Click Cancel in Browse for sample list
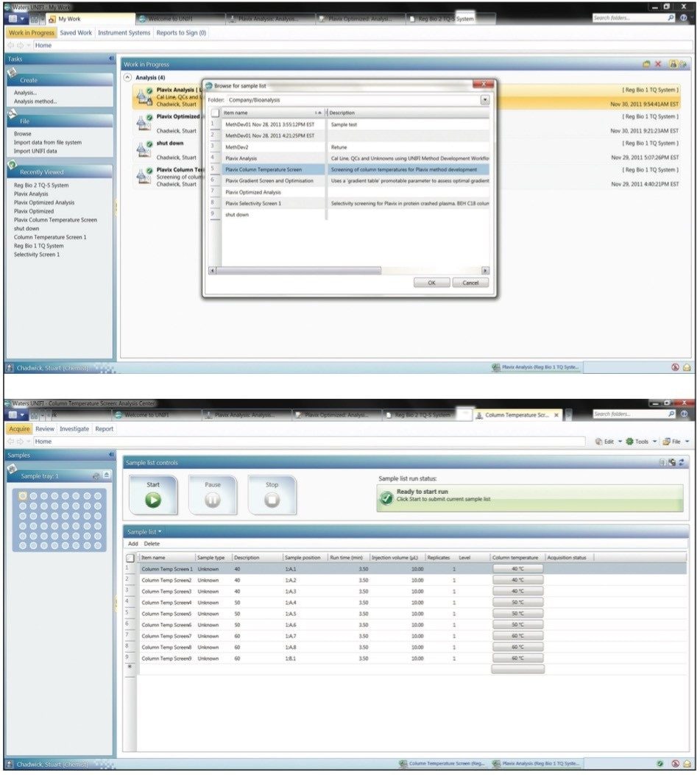700x775 pixels. [470, 283]
